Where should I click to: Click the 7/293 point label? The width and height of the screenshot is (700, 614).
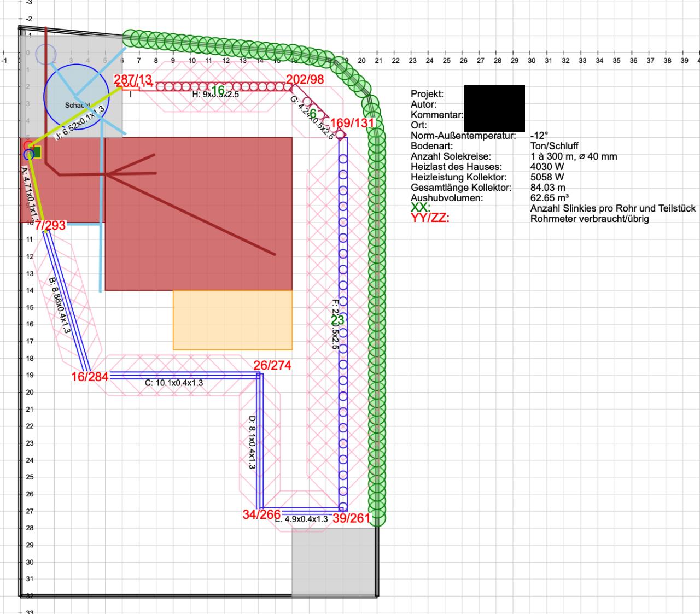pos(50,225)
